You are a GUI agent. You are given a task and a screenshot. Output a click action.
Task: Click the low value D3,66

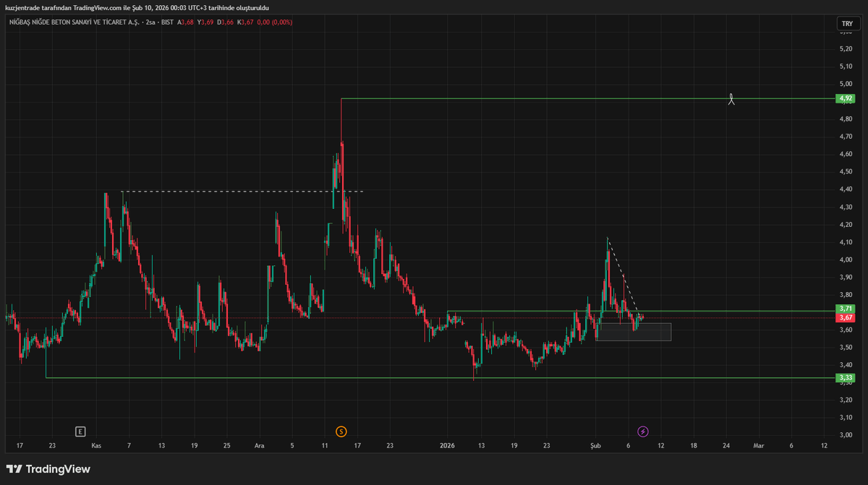pos(226,22)
